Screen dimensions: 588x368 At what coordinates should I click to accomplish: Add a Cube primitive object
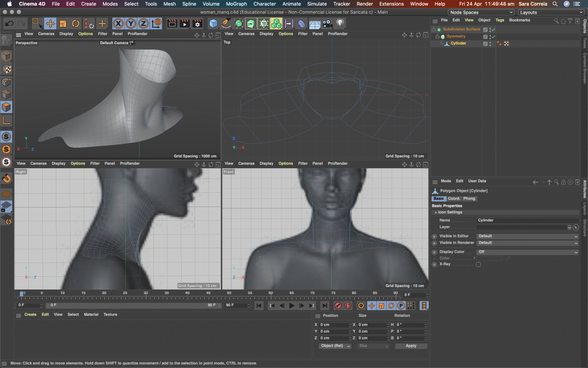tap(213, 24)
